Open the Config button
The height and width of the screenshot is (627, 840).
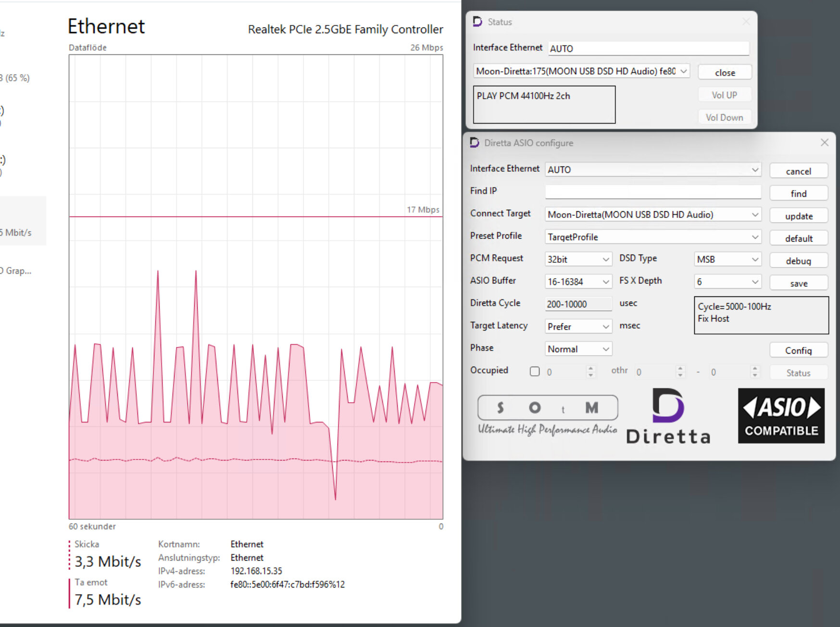point(799,350)
